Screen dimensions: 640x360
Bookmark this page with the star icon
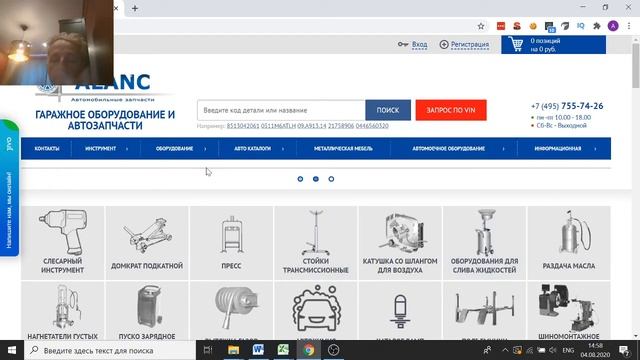(481, 26)
